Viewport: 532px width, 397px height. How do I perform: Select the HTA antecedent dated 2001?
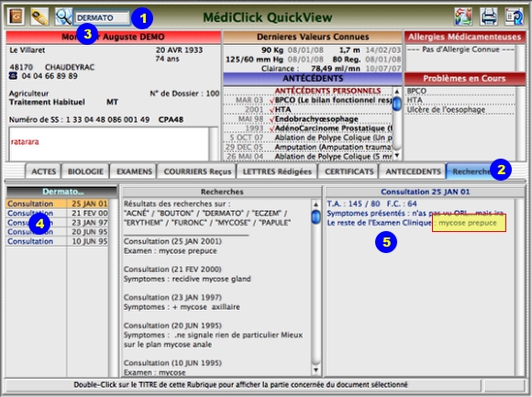pos(308,109)
